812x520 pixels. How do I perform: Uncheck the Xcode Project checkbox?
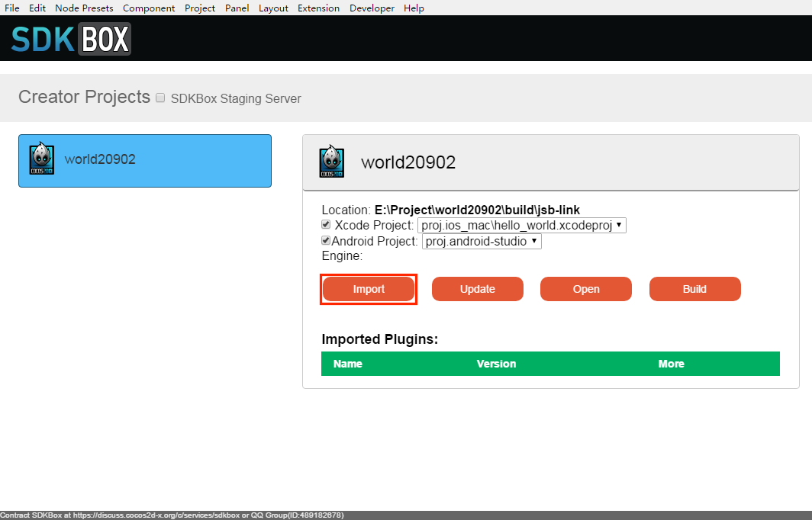(x=326, y=225)
